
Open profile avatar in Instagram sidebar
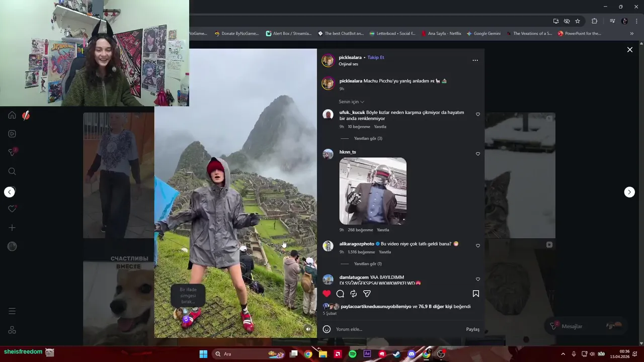[12, 246]
